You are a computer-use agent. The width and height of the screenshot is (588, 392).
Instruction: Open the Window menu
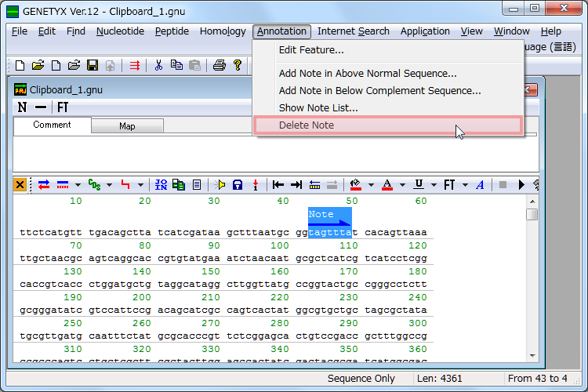(x=511, y=31)
